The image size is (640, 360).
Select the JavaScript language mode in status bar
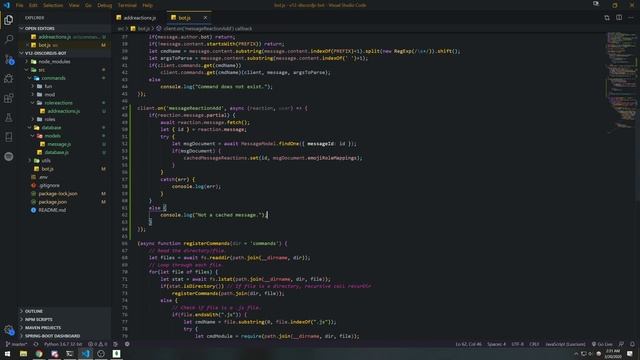[565, 344]
